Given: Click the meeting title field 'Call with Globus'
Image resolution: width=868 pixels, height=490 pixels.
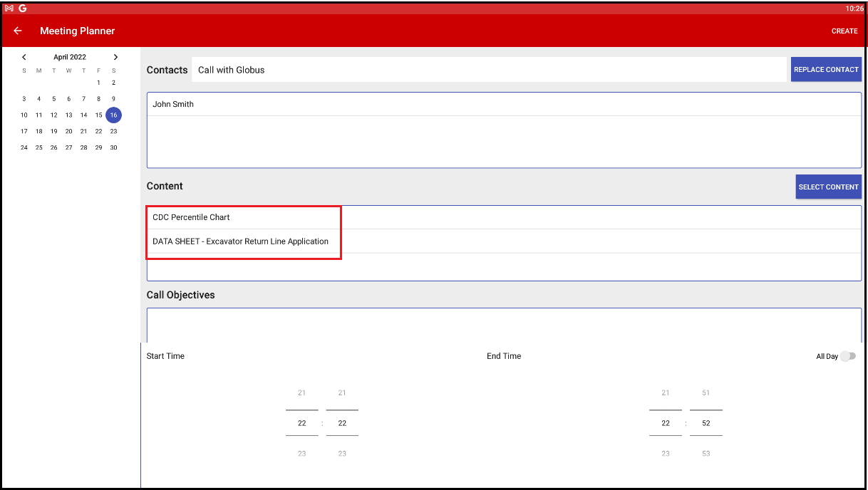Looking at the screenshot, I should (489, 70).
